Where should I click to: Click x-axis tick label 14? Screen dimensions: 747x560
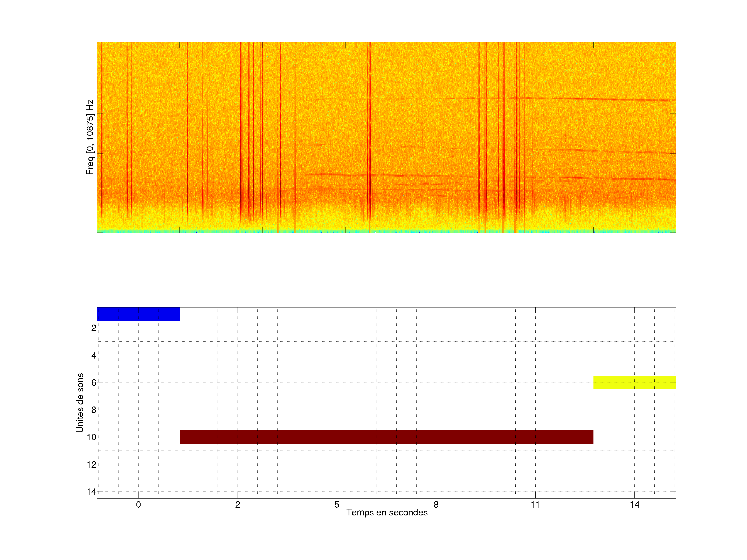[x=634, y=505]
